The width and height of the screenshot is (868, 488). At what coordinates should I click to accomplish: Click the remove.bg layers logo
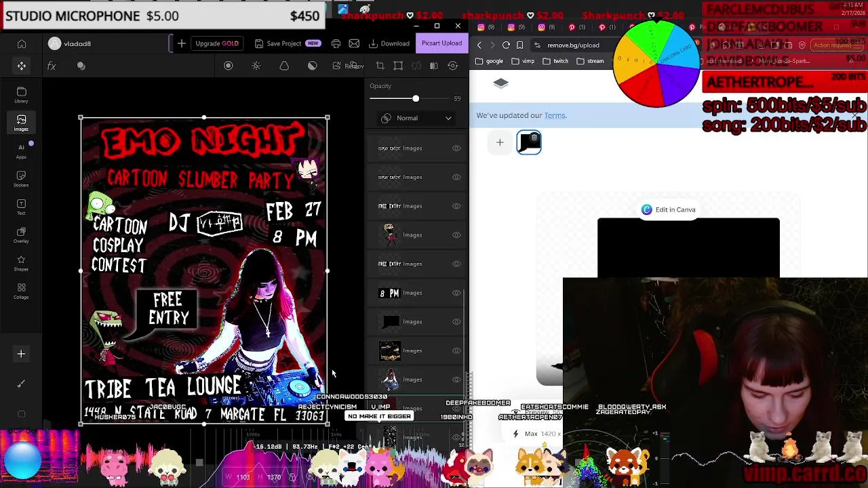(x=500, y=83)
